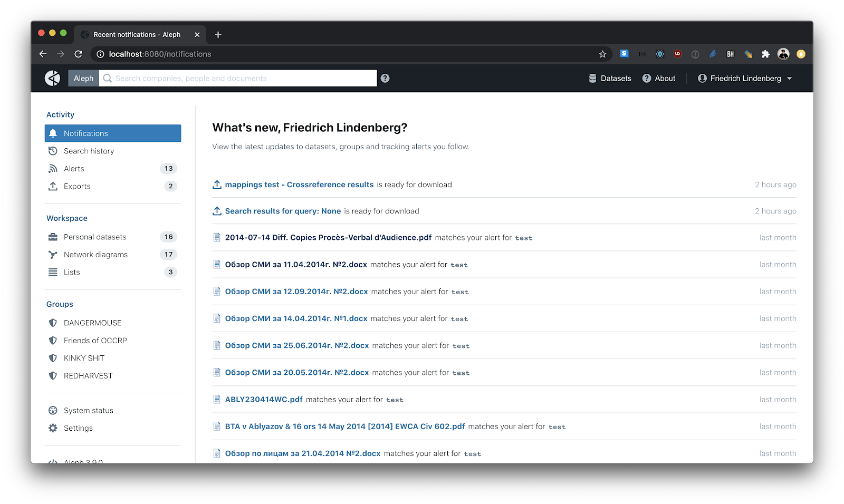This screenshot has height=504, width=844.
Task: Go back to the previous page
Action: point(43,54)
